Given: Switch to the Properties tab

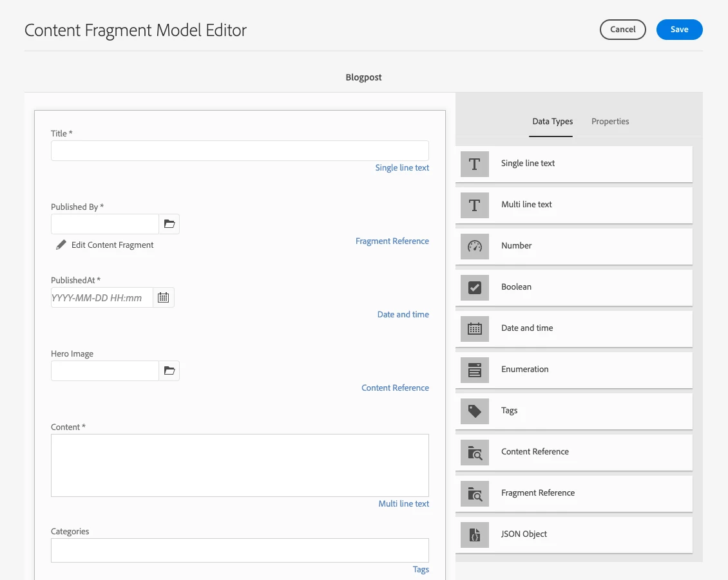Looking at the screenshot, I should (610, 122).
